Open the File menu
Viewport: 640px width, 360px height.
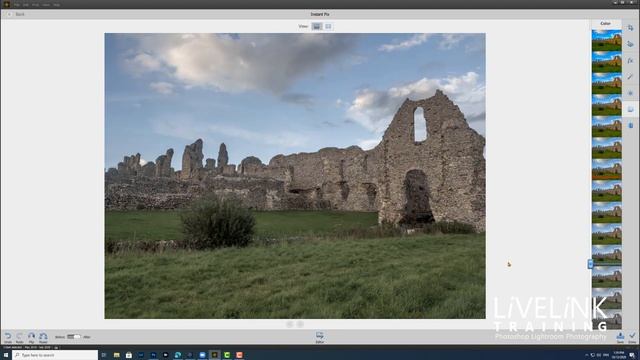pos(17,4)
